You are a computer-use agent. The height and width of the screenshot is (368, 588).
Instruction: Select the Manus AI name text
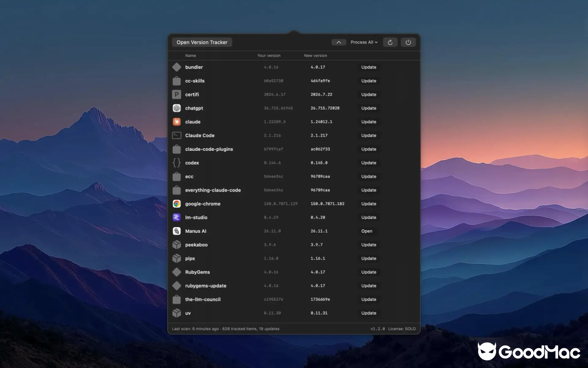coord(196,231)
